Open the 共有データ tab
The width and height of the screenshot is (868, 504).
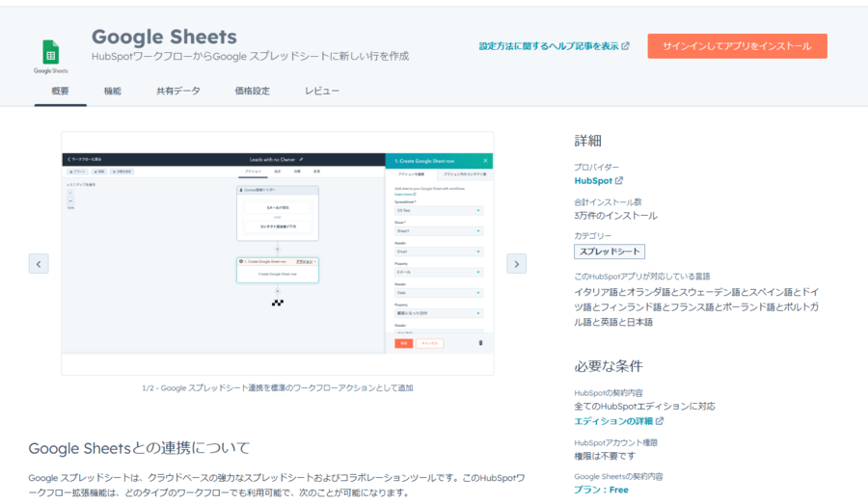point(178,91)
